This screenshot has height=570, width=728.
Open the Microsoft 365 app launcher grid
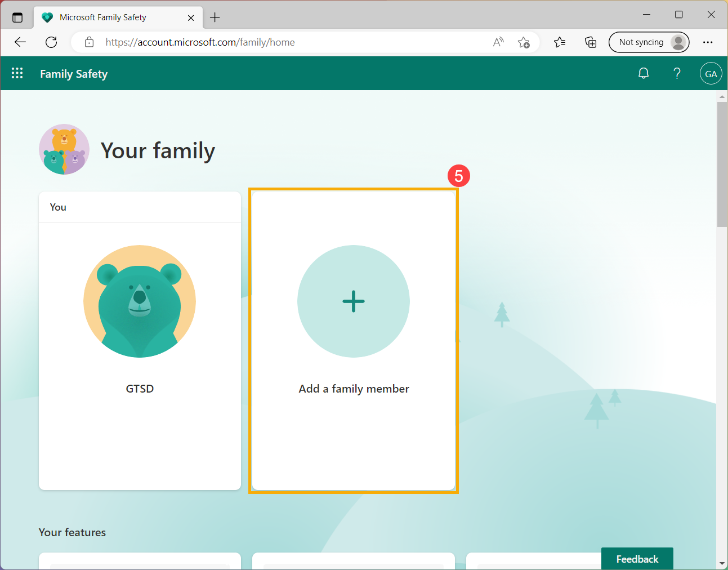pos(17,73)
